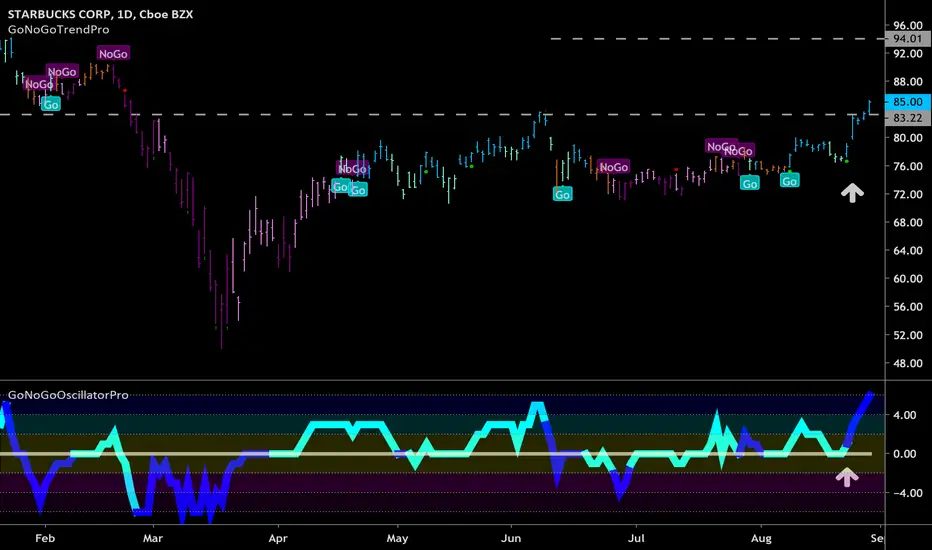The width and height of the screenshot is (932, 550).
Task: Select the dashed horizontal line at 94.01
Action: [x=717, y=39]
